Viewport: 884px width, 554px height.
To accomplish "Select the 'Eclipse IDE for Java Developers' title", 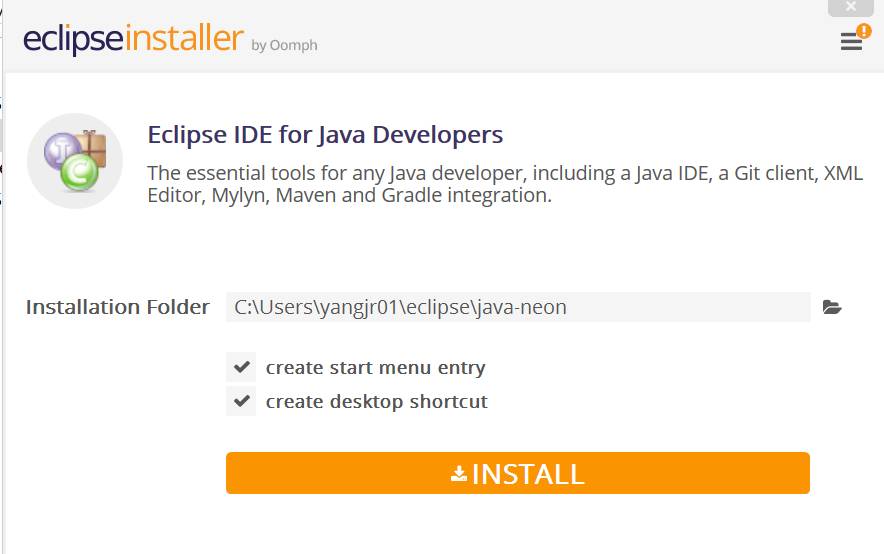I will 325,134.
